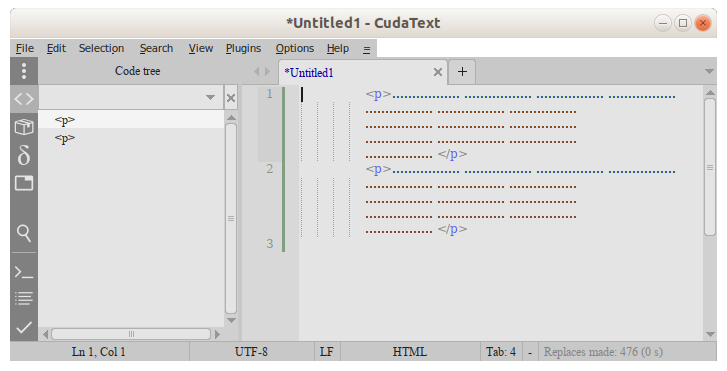Close the *Untitled1 tab
This screenshot has width=727, height=371.
click(437, 72)
